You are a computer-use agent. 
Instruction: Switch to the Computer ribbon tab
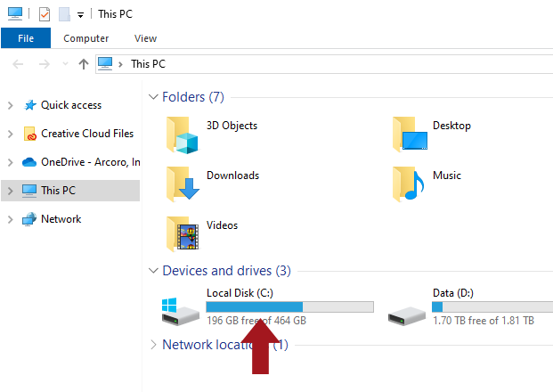(x=85, y=38)
